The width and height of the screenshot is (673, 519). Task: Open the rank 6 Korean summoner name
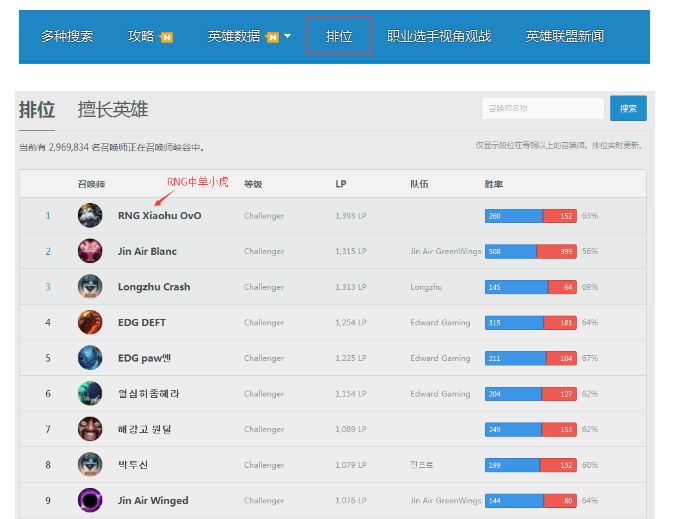click(x=149, y=394)
